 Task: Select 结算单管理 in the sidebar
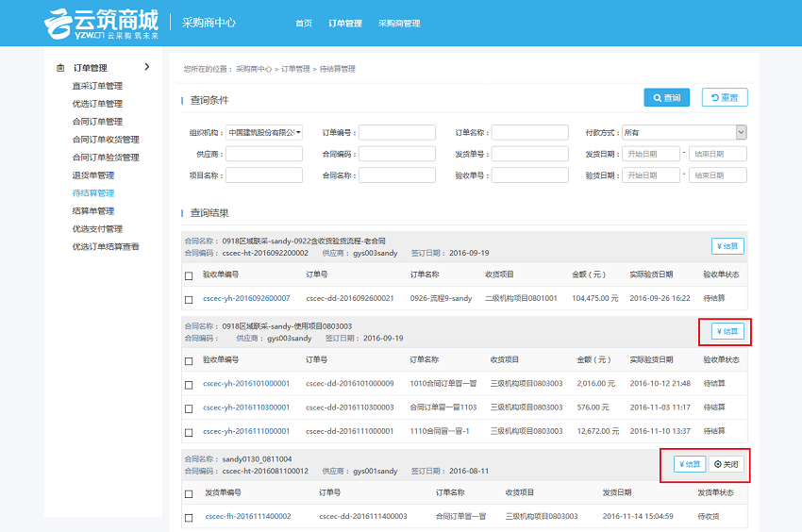point(93,211)
